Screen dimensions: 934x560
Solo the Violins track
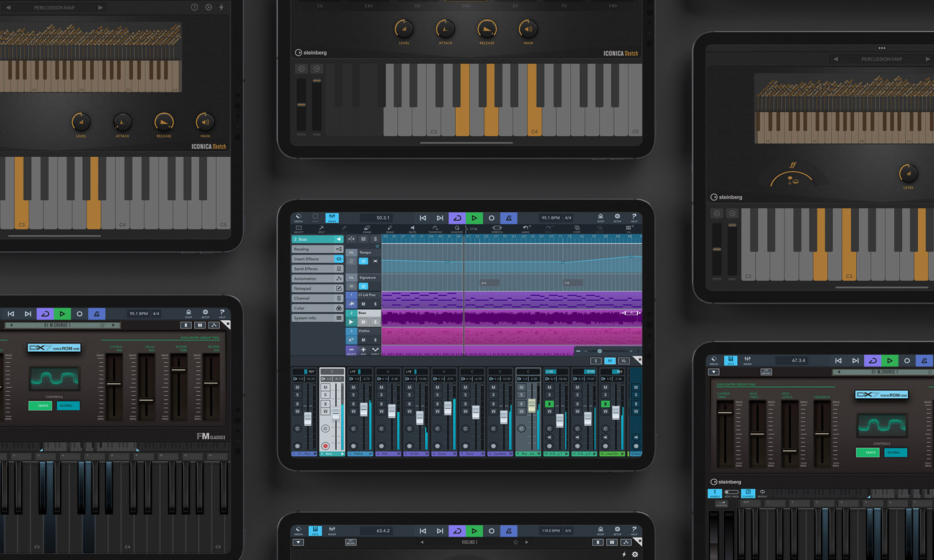[x=375, y=340]
